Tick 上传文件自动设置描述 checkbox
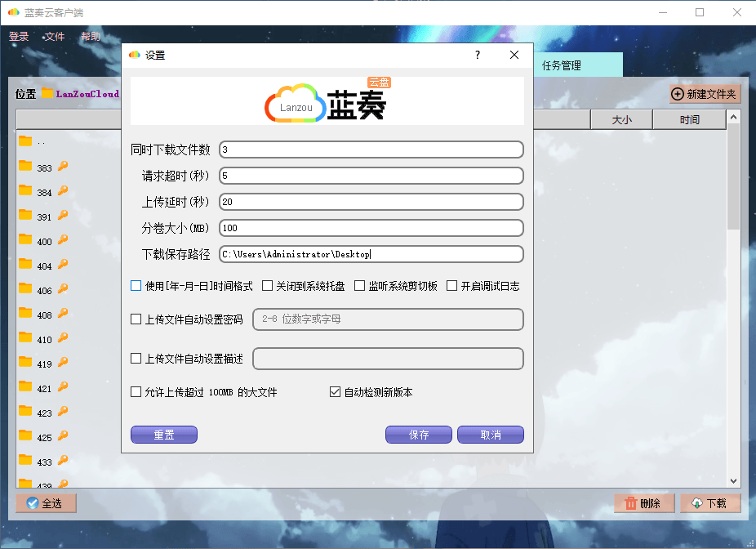This screenshot has width=756, height=549. [x=136, y=359]
